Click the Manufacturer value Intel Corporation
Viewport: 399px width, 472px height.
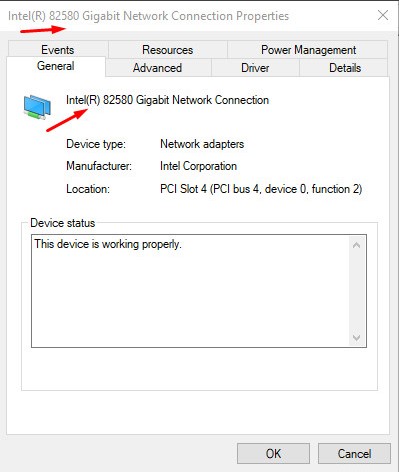tap(198, 166)
